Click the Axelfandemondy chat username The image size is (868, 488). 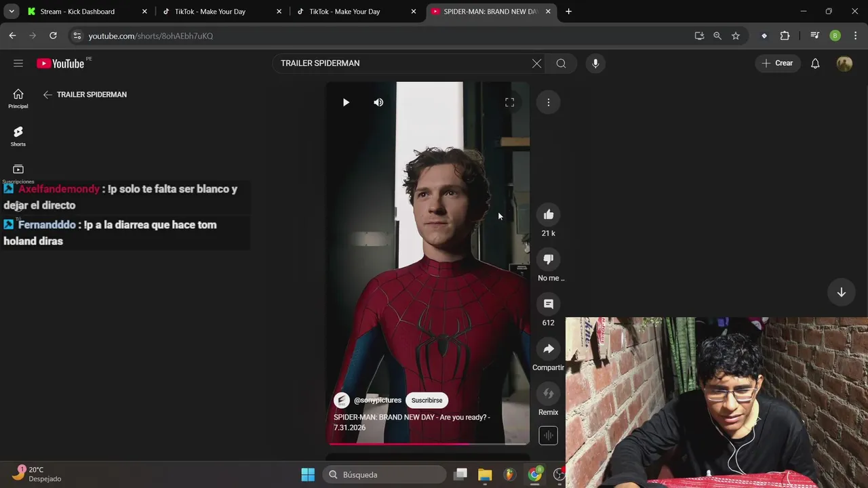coord(58,189)
